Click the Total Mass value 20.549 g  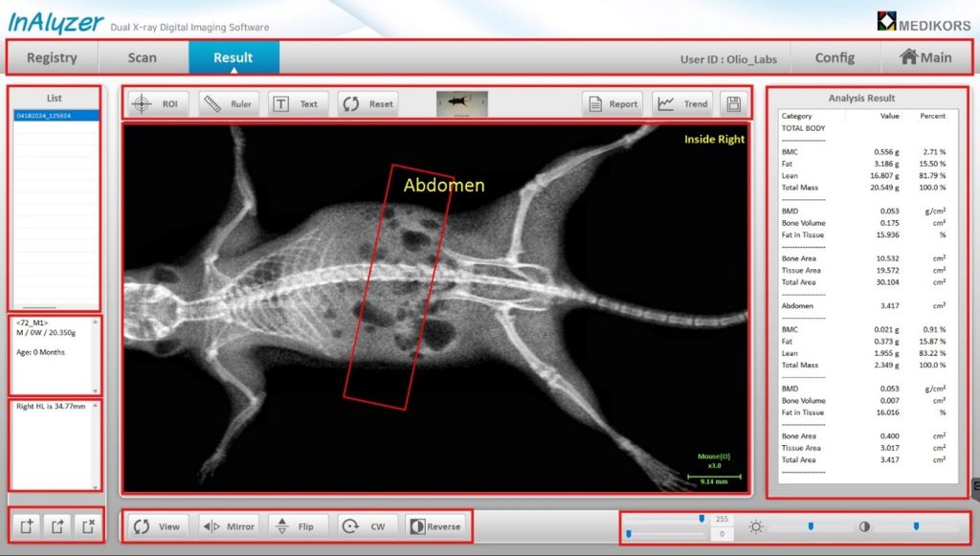(884, 188)
